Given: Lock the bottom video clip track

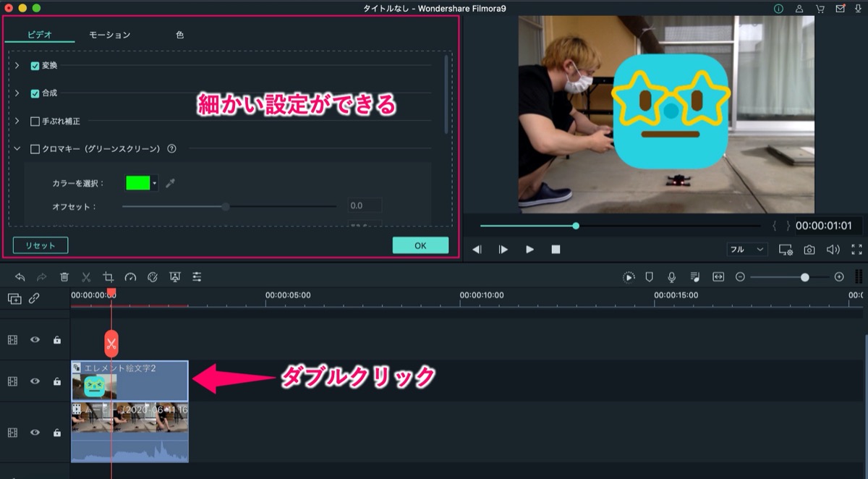Looking at the screenshot, I should tap(57, 433).
